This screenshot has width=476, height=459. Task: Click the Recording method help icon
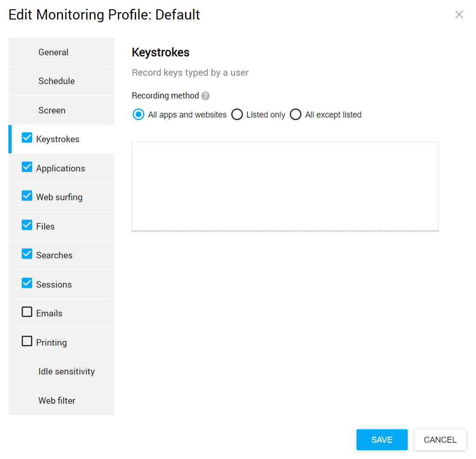coord(205,96)
